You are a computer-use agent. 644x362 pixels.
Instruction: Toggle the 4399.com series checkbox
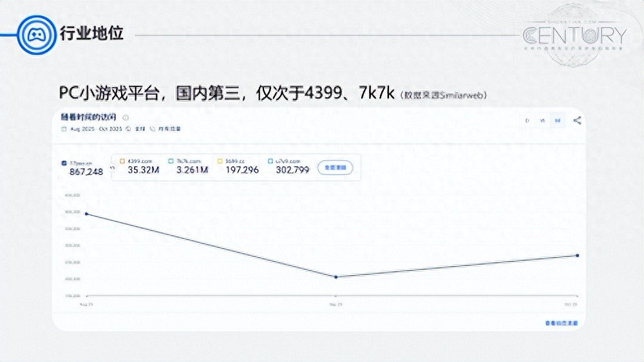pyautogui.click(x=122, y=161)
